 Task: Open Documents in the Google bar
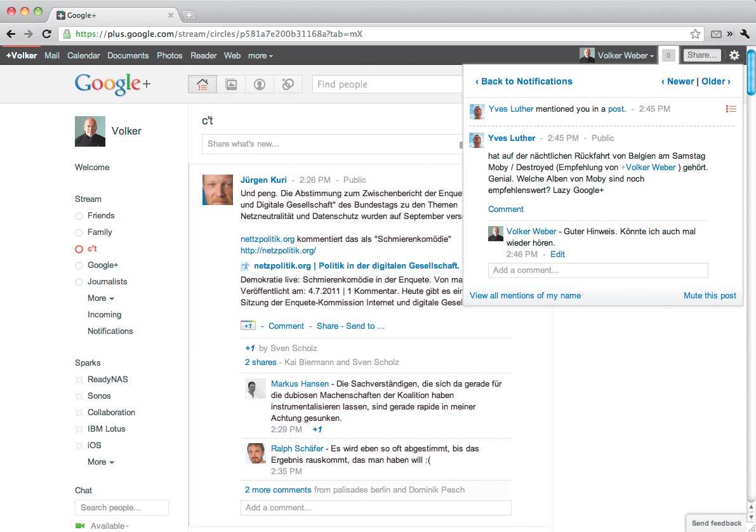tap(128, 55)
